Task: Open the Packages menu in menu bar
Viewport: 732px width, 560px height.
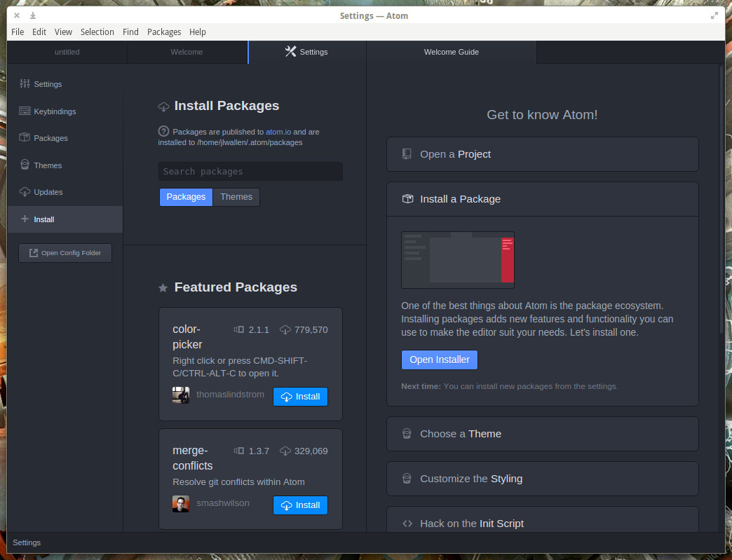Action: click(x=164, y=32)
